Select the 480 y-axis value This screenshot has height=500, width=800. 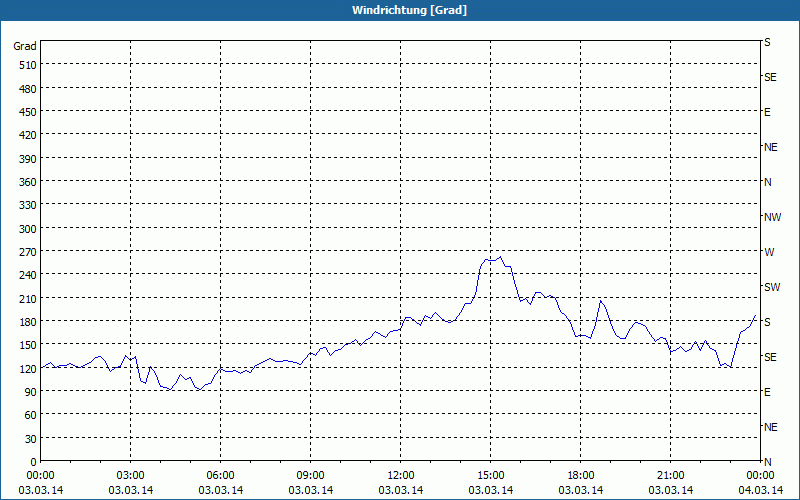click(x=28, y=89)
